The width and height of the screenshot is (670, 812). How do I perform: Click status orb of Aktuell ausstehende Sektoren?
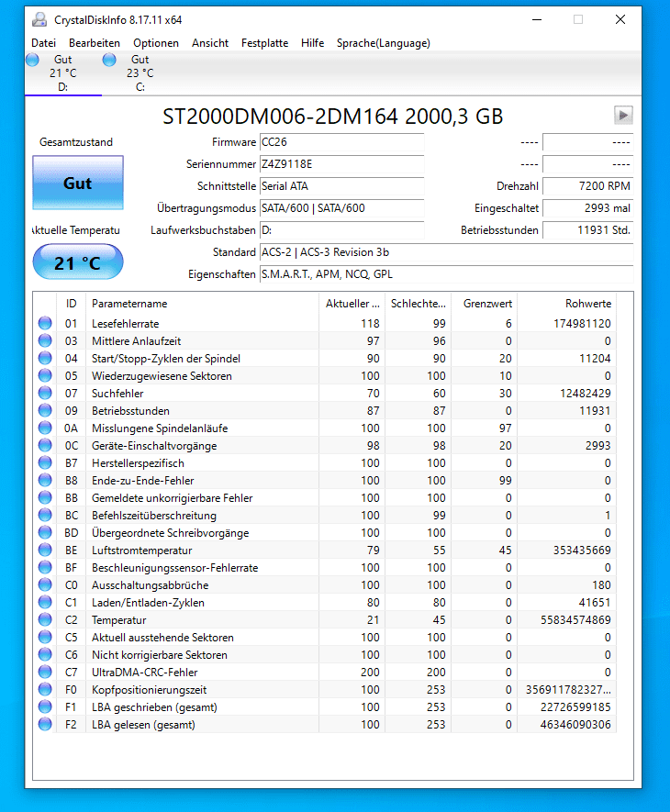point(45,637)
